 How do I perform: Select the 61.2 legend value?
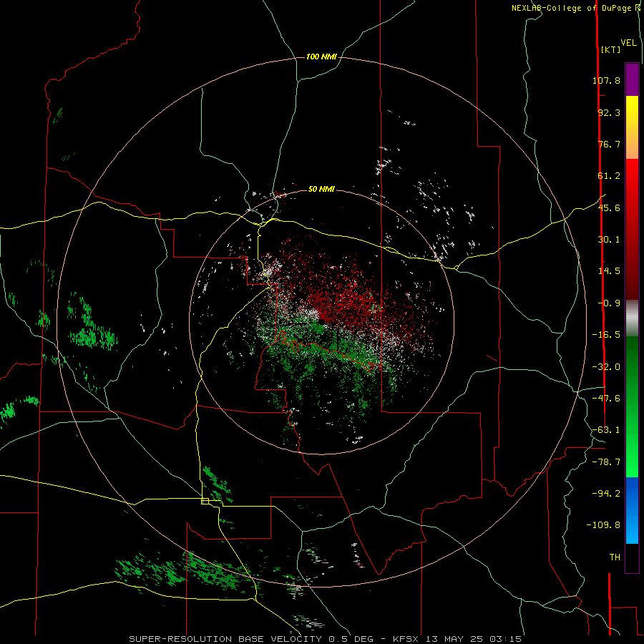click(x=609, y=176)
